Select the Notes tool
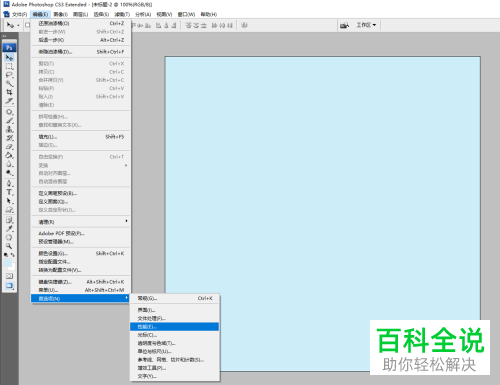Image resolution: width=500 pixels, height=385 pixels. (x=9, y=220)
